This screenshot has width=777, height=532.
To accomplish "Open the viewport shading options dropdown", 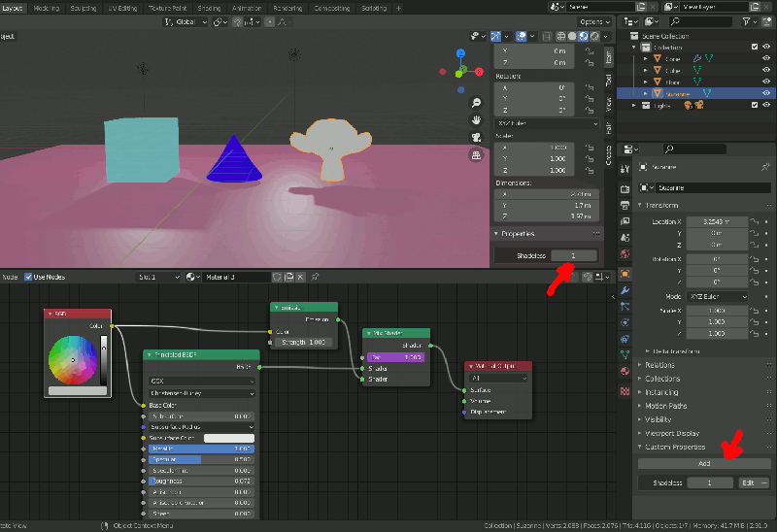I will tap(605, 36).
